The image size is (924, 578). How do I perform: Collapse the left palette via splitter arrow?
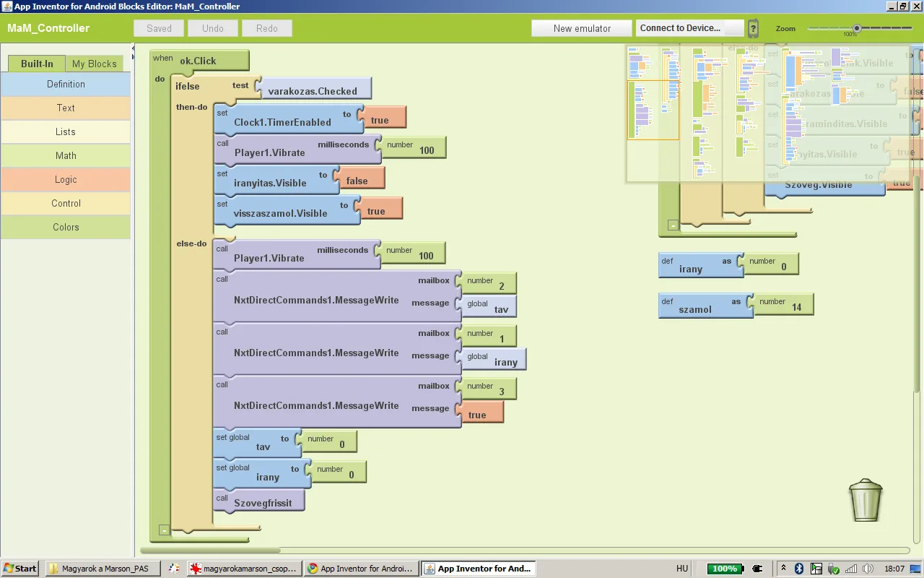[x=134, y=48]
